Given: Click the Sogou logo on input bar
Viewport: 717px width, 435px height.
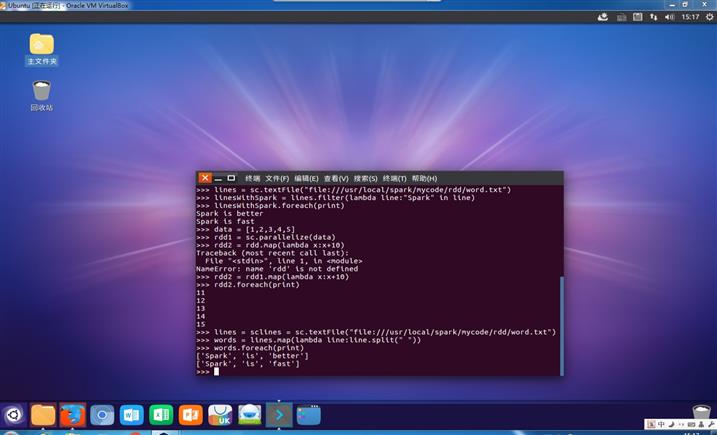Looking at the screenshot, I should pyautogui.click(x=651, y=424).
